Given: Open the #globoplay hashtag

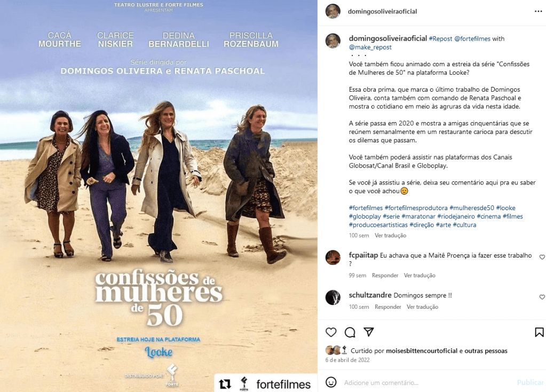Looking at the screenshot, I should point(365,217).
